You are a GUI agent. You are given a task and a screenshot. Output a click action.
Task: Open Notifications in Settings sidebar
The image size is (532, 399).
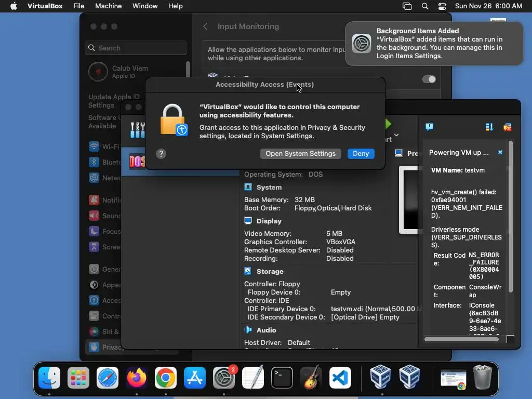coord(104,200)
